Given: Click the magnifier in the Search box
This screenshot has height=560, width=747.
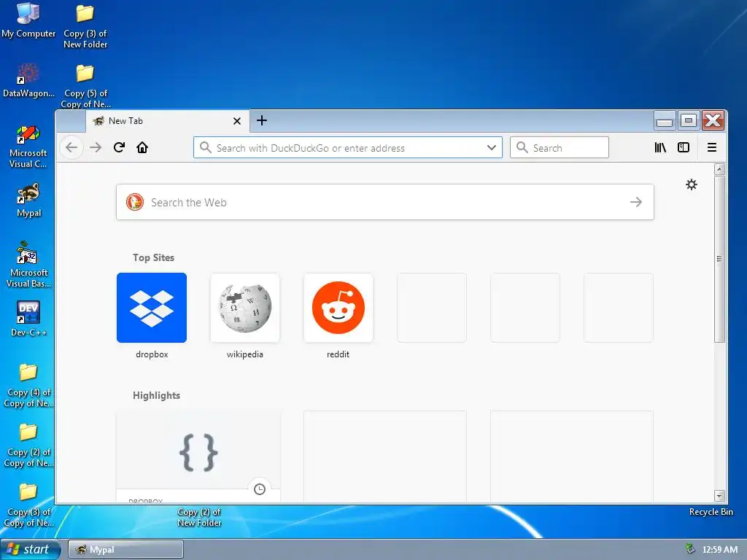Looking at the screenshot, I should pos(522,147).
